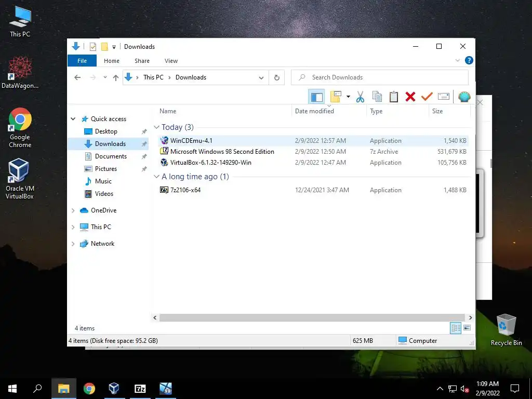
Task: Click the orange checkmark Properties icon
Action: pos(427,97)
